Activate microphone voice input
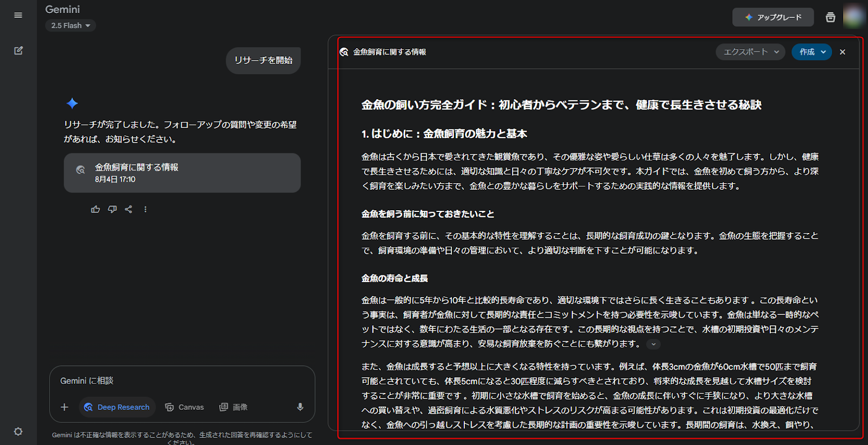 pyautogui.click(x=300, y=407)
